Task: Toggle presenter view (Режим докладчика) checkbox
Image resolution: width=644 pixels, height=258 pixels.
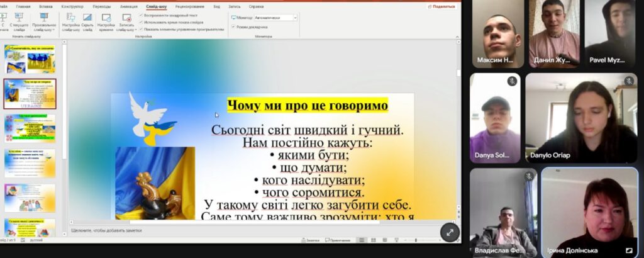Action: pyautogui.click(x=233, y=27)
